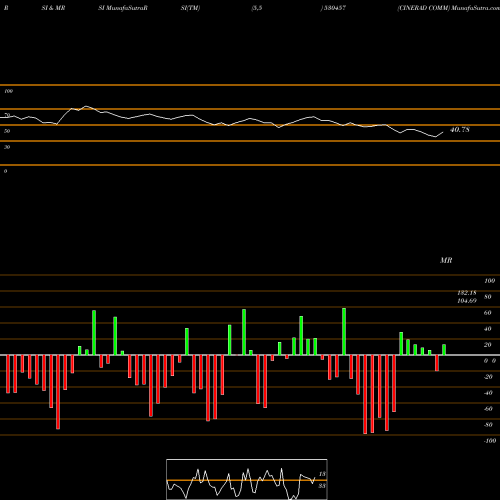This screenshot has height=500, width=500.
Task: Click the -40 label on MR axis
Action: pyautogui.click(x=488, y=393)
